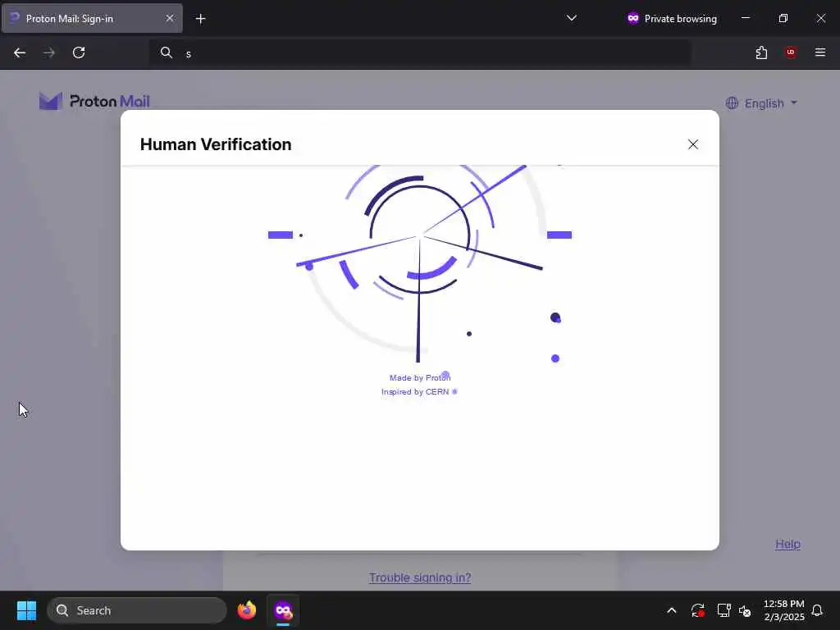840x630 pixels.
Task: Click the muted volume tray icon
Action: 745,610
